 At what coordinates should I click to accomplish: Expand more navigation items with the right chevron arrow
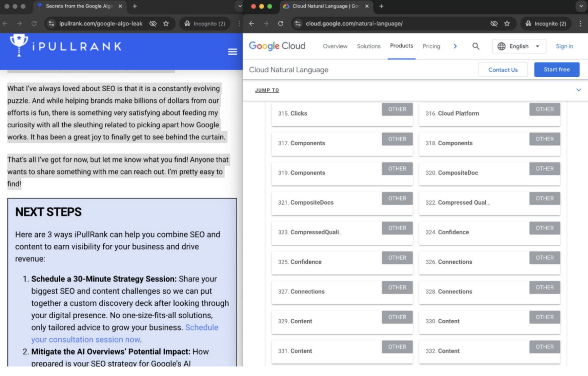455,46
